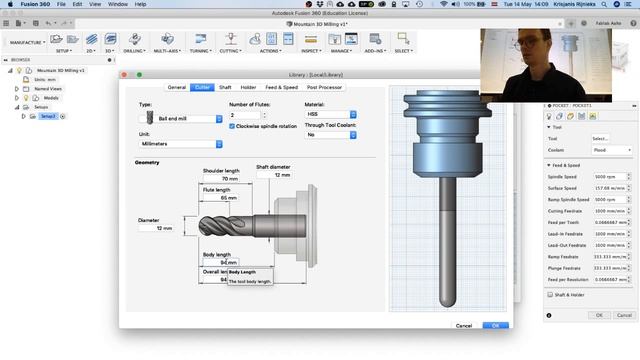Click the Shoulder length input field
640x360 pixels.
click(221, 179)
